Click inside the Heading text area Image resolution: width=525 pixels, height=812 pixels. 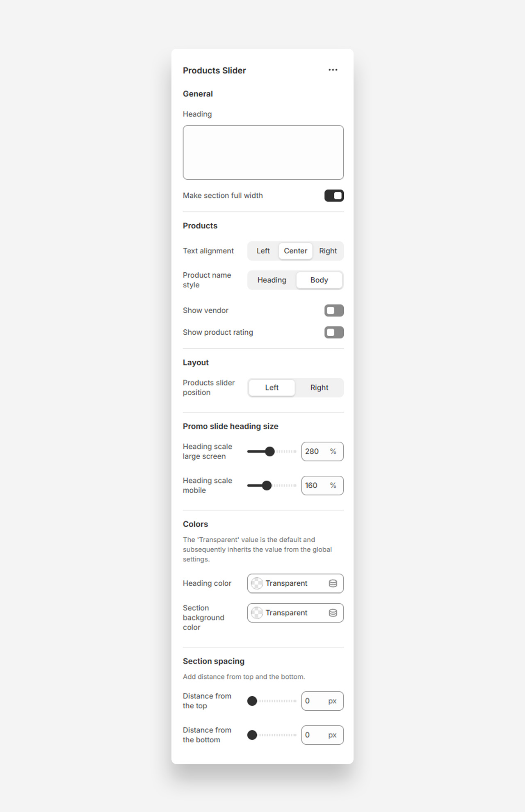tap(263, 152)
